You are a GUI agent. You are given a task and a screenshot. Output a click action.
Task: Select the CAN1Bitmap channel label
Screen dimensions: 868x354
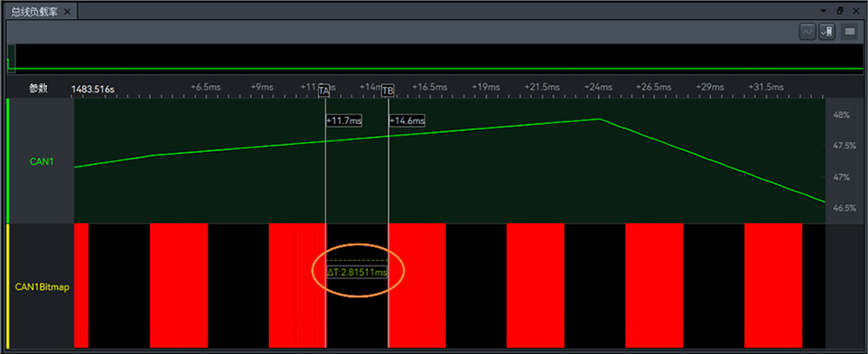43,286
